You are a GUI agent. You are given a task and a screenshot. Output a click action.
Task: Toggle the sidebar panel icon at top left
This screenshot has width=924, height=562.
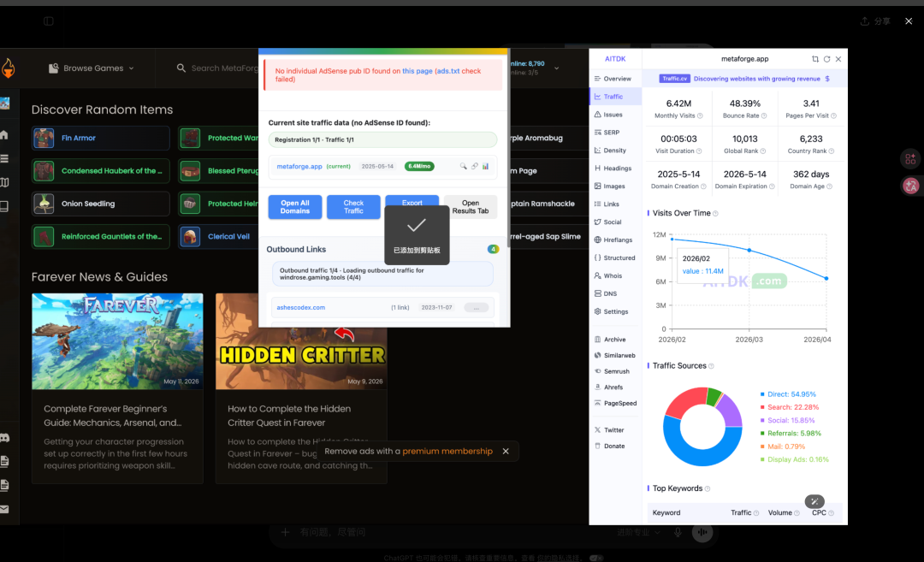point(49,21)
